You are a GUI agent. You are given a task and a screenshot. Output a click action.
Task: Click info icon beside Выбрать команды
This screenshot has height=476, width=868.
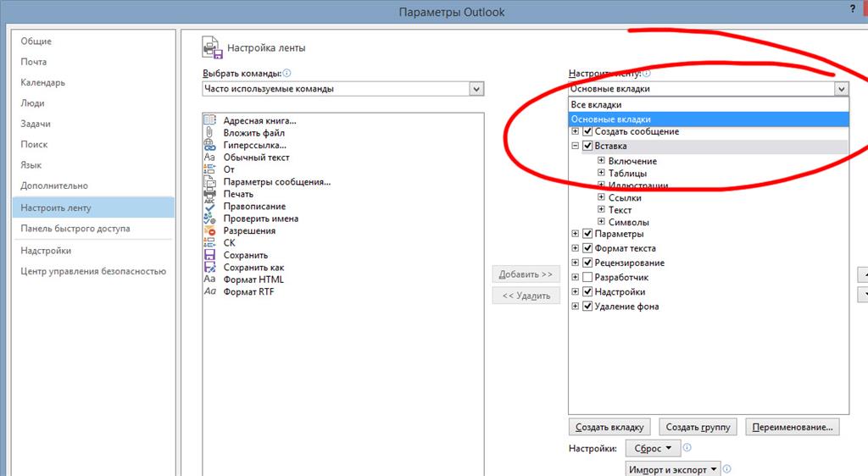[x=287, y=73]
